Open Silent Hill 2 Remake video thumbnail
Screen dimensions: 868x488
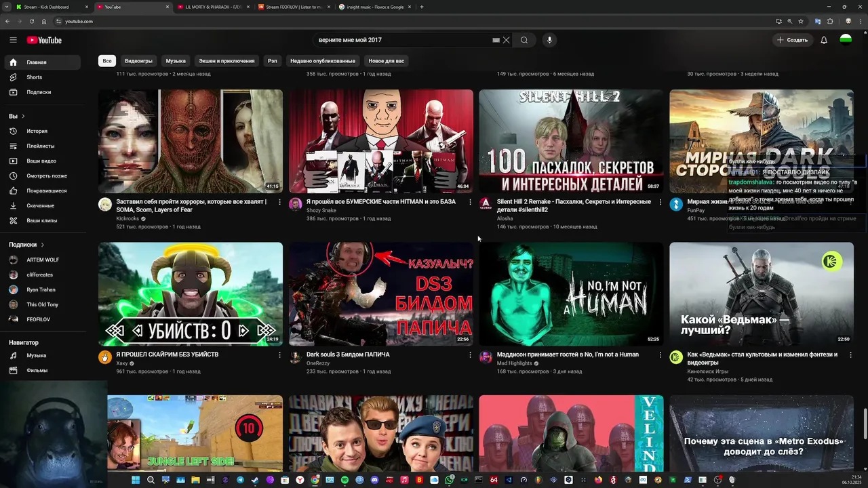[571, 141]
